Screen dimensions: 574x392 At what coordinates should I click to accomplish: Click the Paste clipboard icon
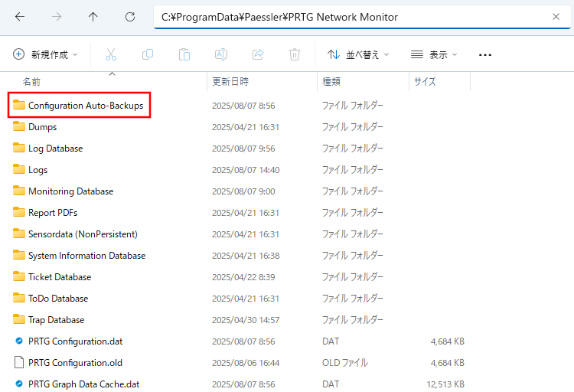click(x=184, y=54)
